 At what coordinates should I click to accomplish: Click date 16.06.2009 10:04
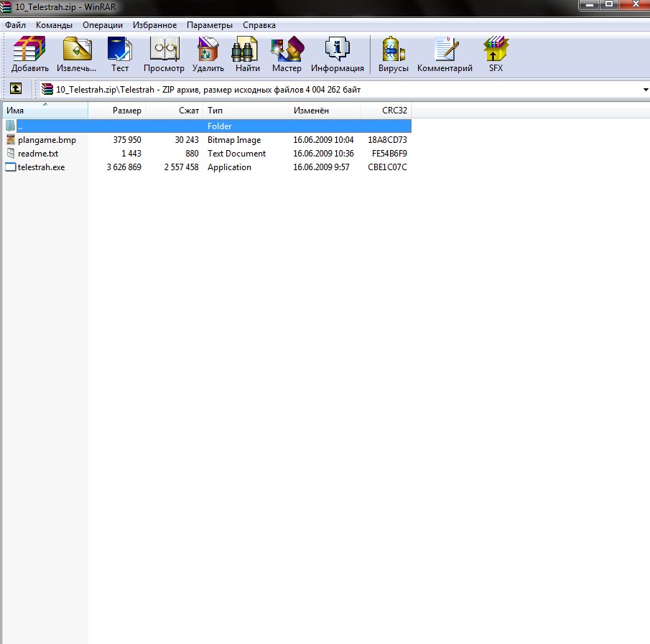(323, 140)
